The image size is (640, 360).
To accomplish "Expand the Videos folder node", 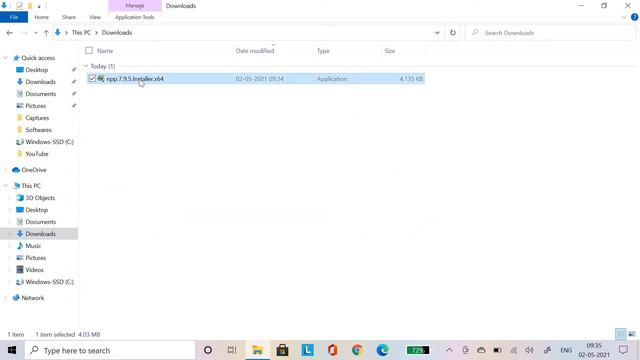I will [x=9, y=270].
